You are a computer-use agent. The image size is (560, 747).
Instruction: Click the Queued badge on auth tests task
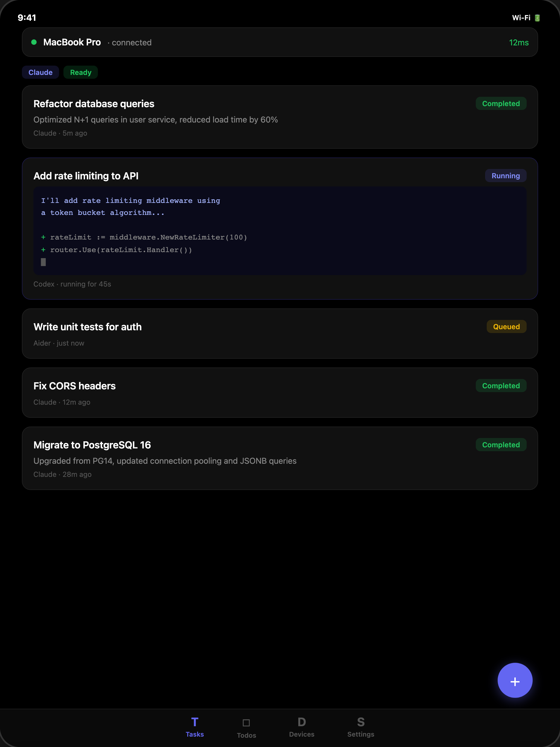[506, 326]
